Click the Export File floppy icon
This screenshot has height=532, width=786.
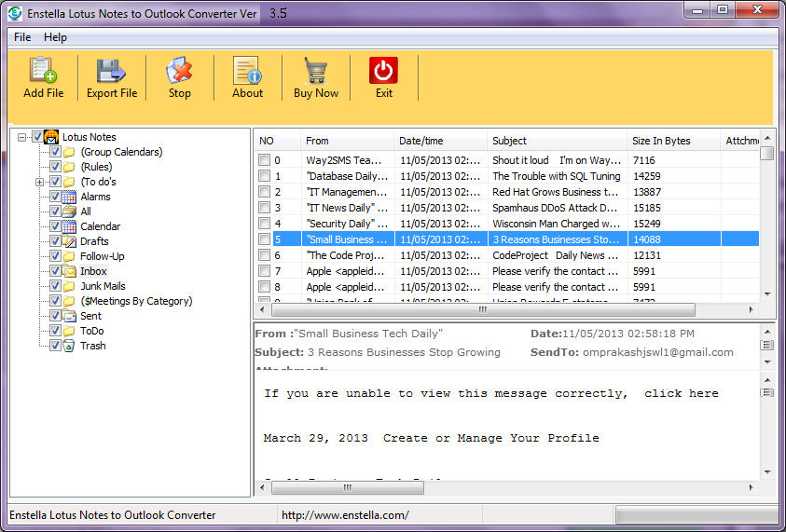coord(111,71)
